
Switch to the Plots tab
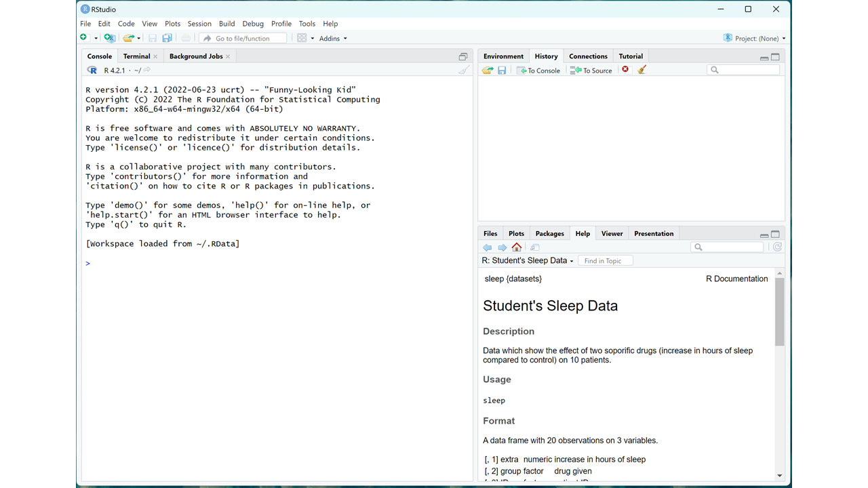[516, 233]
